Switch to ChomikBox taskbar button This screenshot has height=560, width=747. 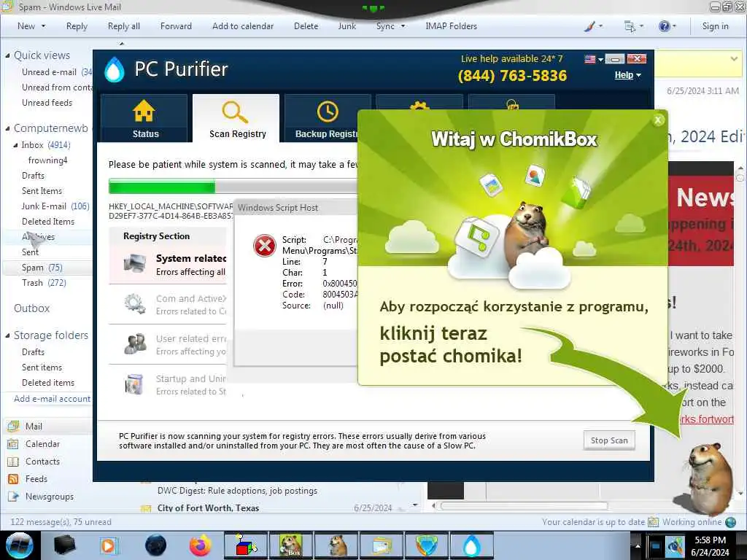pos(290,545)
